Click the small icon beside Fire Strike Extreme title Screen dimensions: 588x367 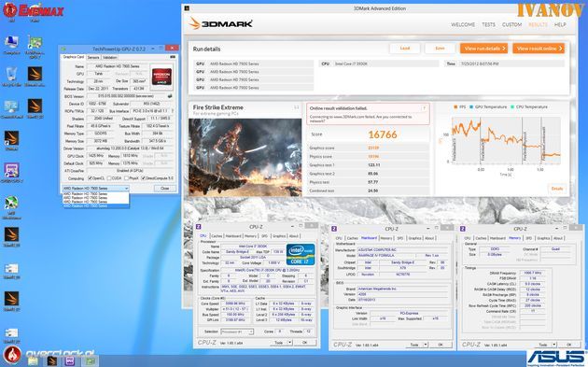click(296, 107)
